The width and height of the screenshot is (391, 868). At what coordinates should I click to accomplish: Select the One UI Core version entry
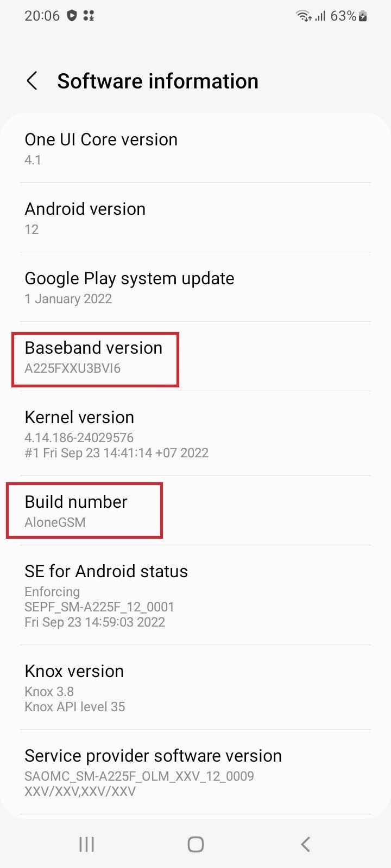click(x=195, y=149)
